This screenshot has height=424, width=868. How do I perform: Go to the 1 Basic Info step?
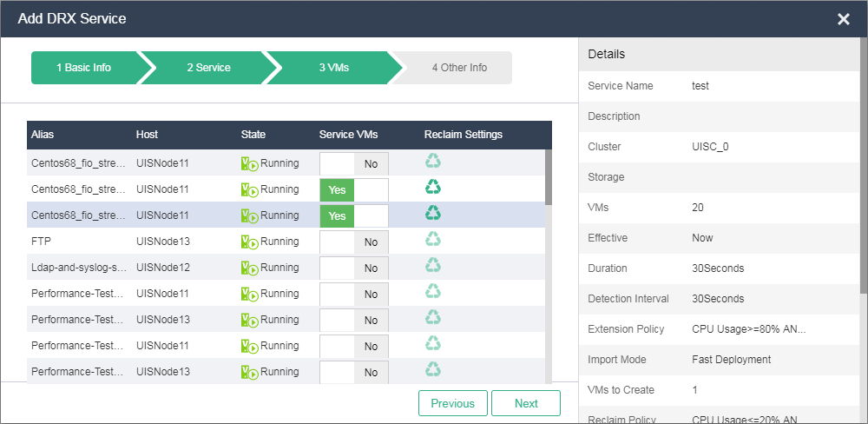click(83, 68)
